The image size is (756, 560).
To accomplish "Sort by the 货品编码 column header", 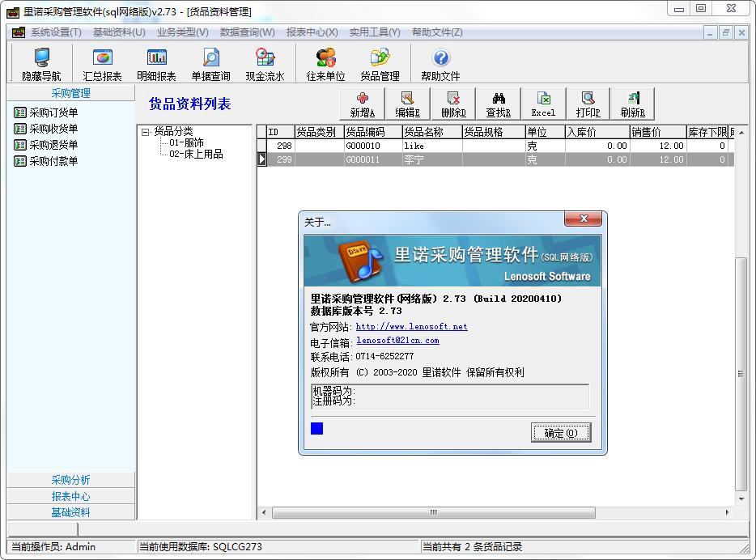I will coord(372,132).
